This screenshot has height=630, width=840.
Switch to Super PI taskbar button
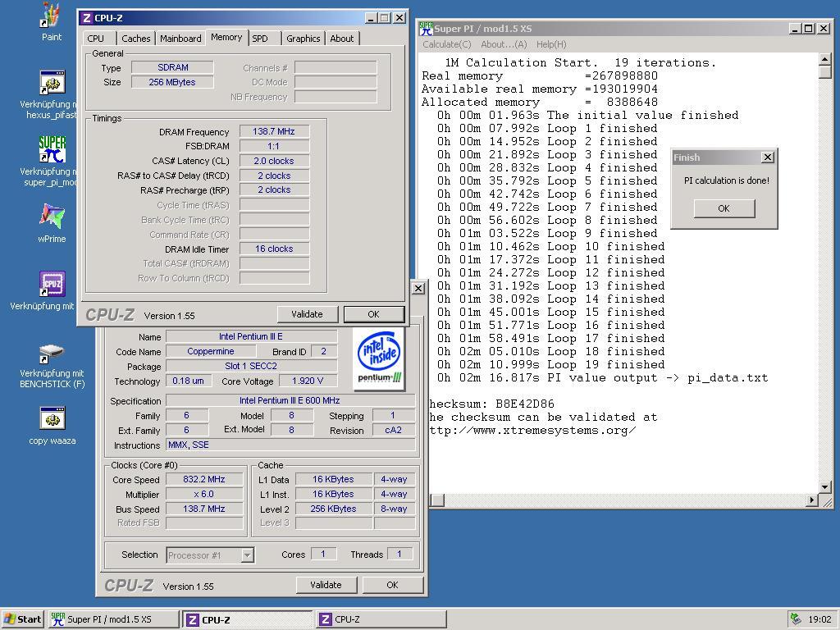[x=113, y=619]
